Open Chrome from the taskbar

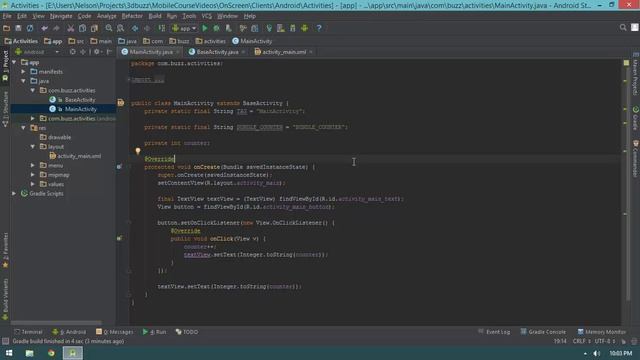click(x=51, y=353)
